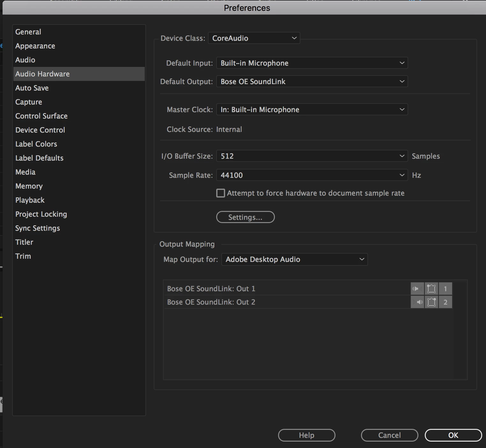The width and height of the screenshot is (486, 448).
Task: Open Media preferences
Action: tap(79, 172)
